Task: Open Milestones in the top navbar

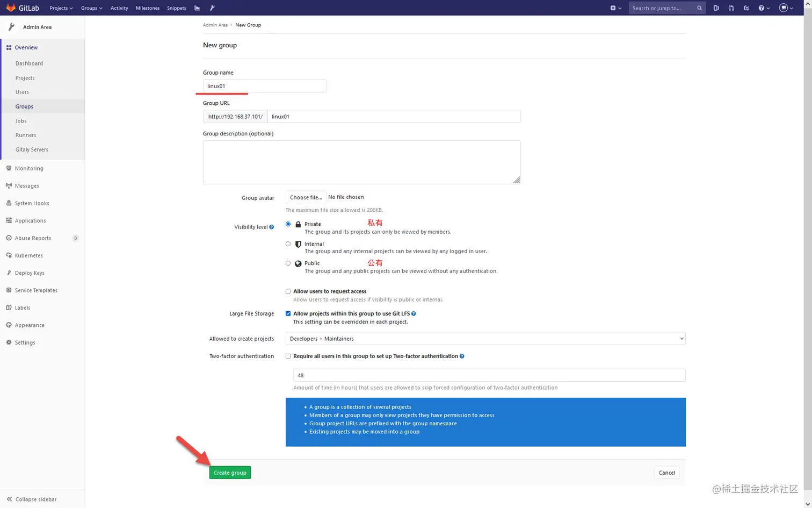Action: pyautogui.click(x=148, y=8)
